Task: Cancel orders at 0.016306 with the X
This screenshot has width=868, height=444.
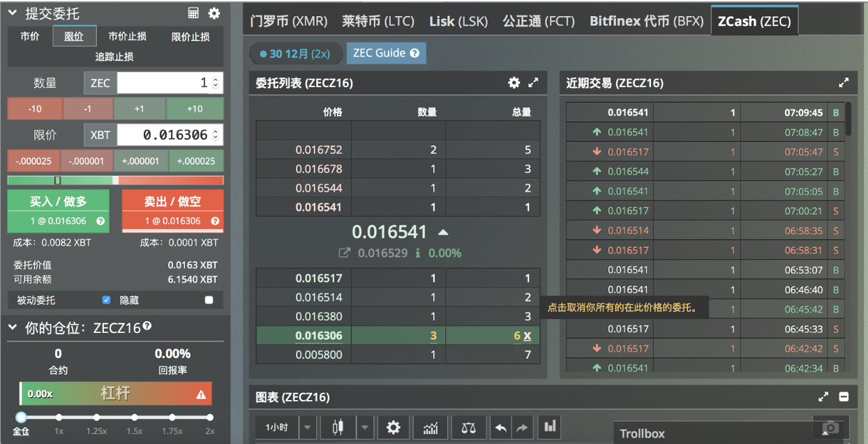Action: (527, 336)
